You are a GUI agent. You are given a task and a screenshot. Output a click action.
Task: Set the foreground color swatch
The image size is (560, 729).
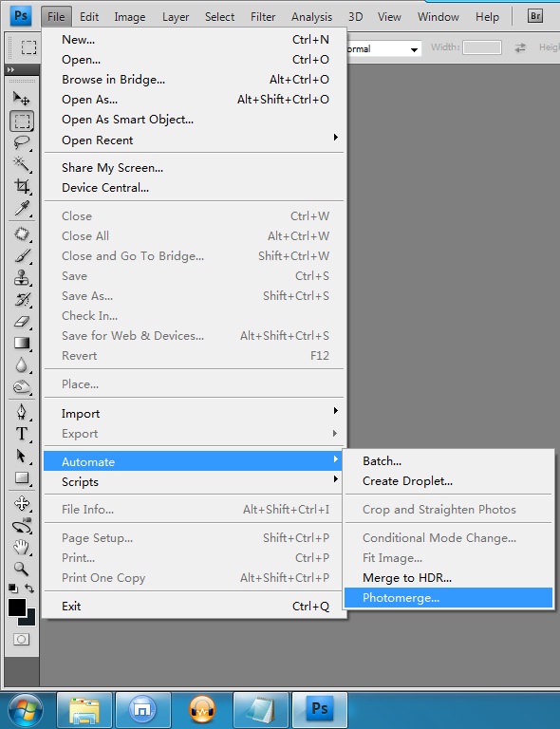click(16, 607)
